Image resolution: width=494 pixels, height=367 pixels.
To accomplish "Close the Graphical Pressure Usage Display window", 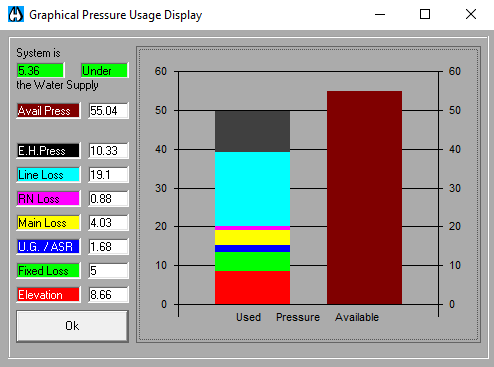I will [x=471, y=14].
